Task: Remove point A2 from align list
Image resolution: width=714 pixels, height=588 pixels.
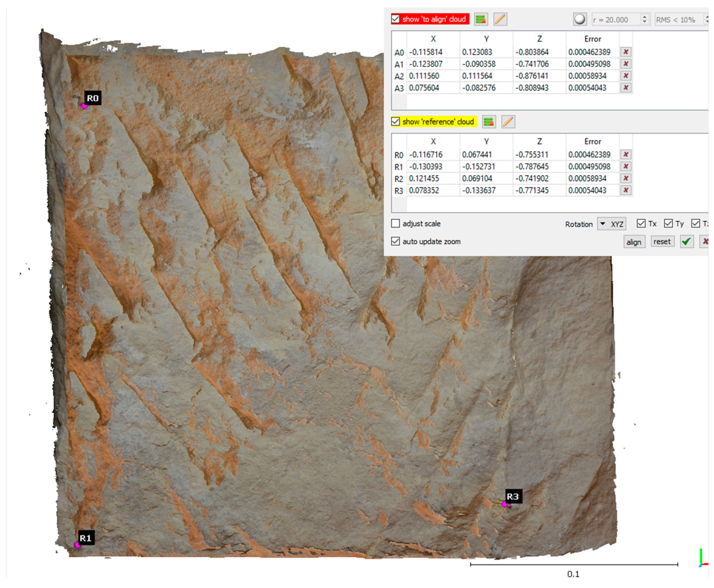Action: (x=626, y=76)
